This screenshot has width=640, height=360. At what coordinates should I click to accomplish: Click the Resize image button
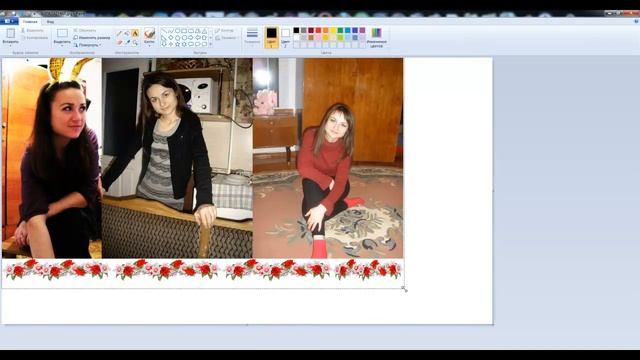coord(92,38)
